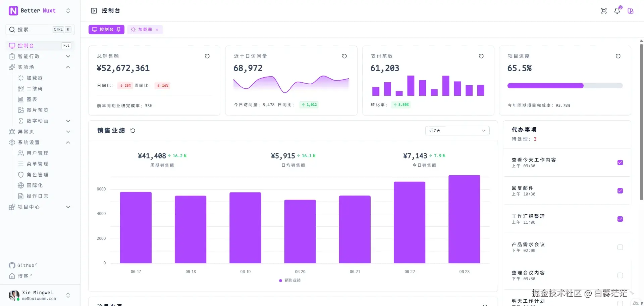Open the workspace switcher next to Better Nuxt
The width and height of the screenshot is (644, 306).
[x=68, y=11]
